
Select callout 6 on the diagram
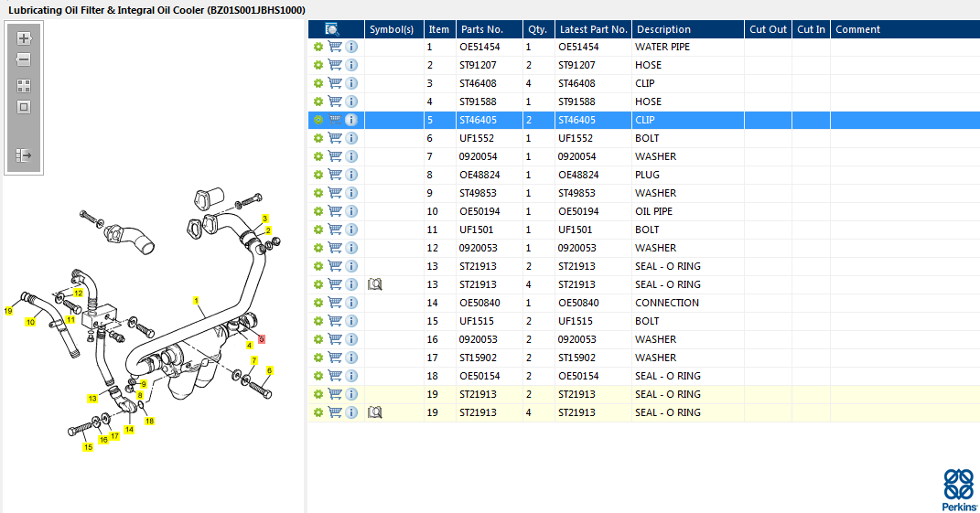269,370
